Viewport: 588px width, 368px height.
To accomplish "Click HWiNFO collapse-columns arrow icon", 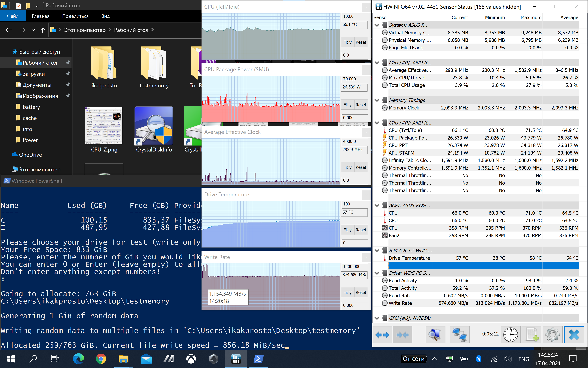I will click(402, 335).
